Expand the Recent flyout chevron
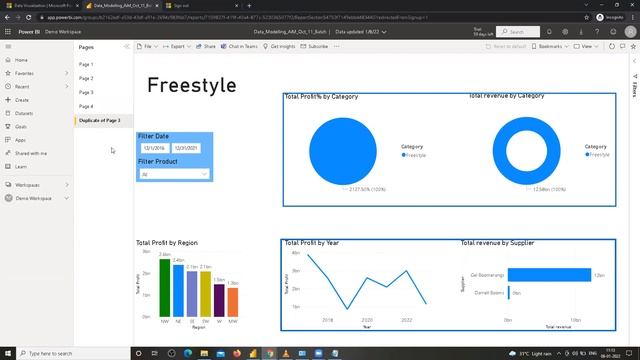Image resolution: width=640 pixels, height=360 pixels. coord(67,87)
